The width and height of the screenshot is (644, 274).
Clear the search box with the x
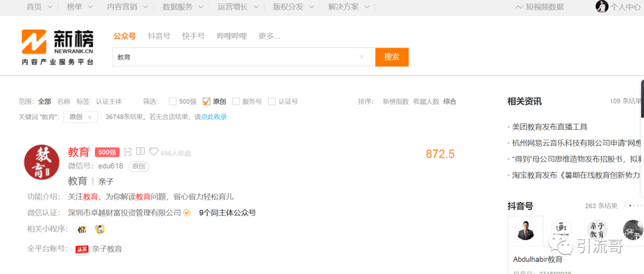[x=361, y=57]
